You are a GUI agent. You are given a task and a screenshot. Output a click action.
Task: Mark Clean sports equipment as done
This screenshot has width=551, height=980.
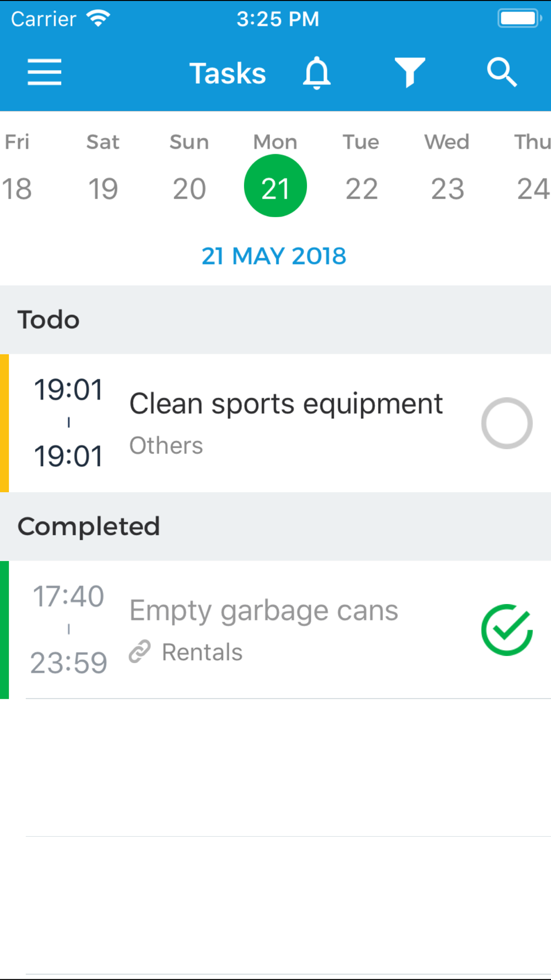coord(506,423)
